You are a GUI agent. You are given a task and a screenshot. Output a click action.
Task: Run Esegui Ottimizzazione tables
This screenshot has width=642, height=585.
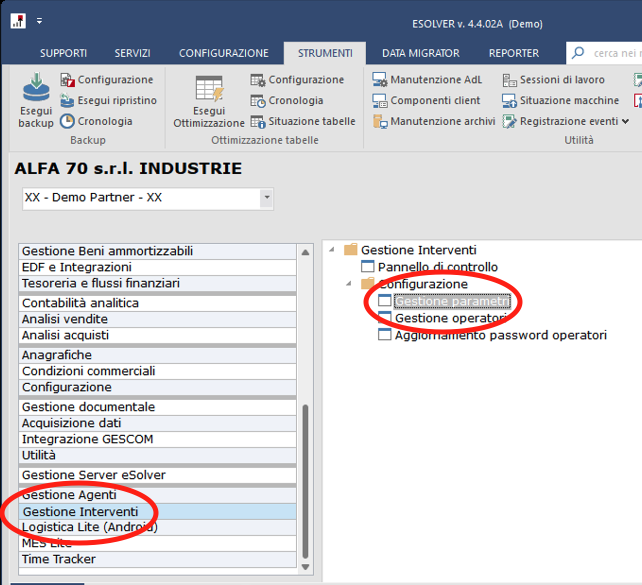click(x=209, y=100)
